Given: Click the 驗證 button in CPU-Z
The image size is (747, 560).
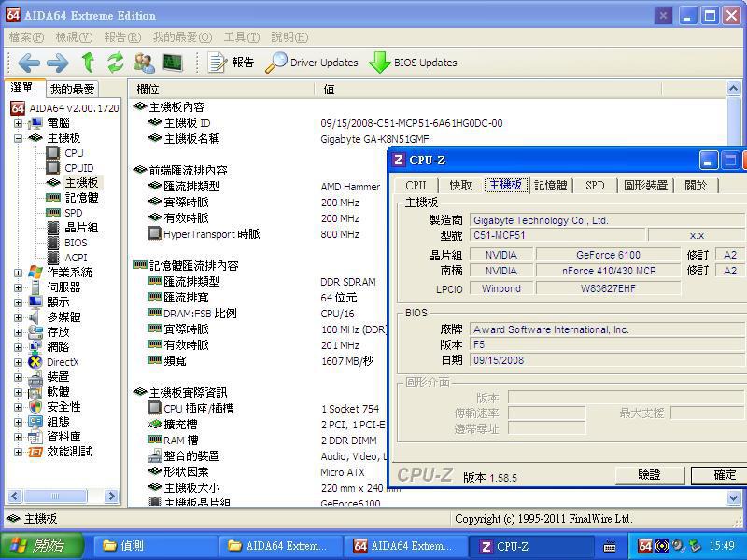Looking at the screenshot, I should (649, 475).
